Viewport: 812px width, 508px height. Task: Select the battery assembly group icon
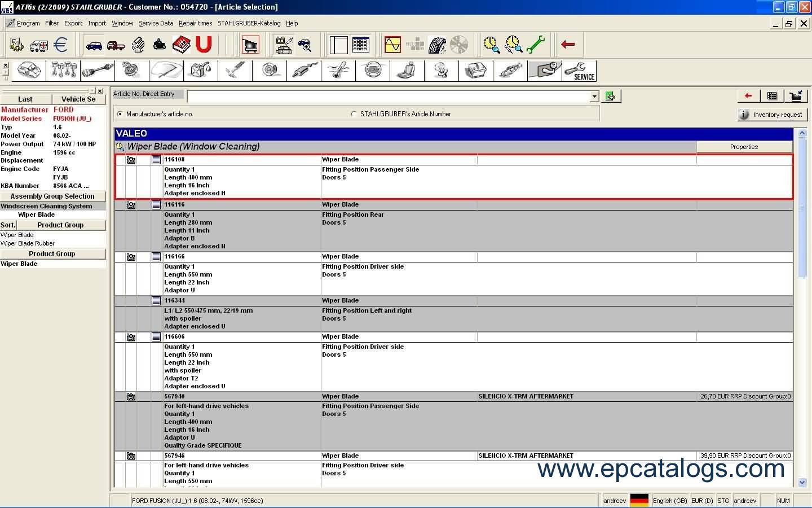click(x=476, y=71)
